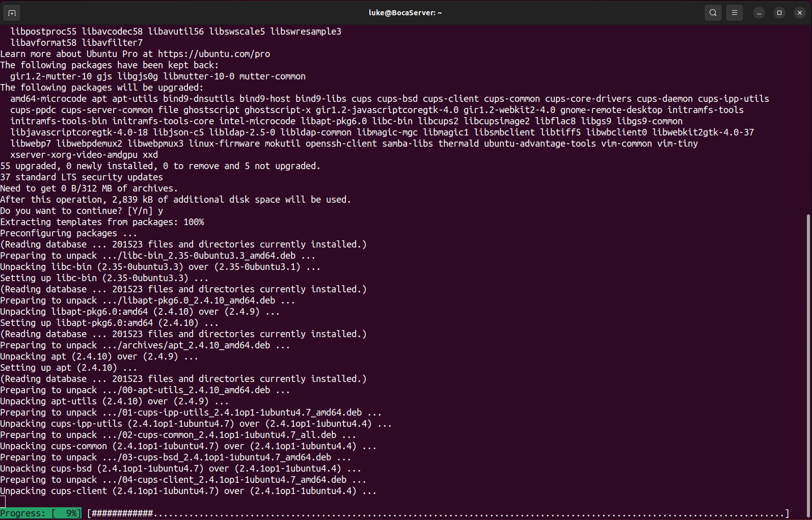Click the '55 upgraded, 0 newly installed' line
The width and height of the screenshot is (812, 520).
click(x=160, y=166)
